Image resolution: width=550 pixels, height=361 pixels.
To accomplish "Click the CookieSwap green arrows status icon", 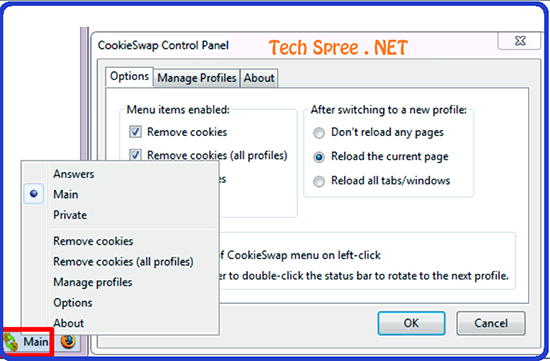I will [x=11, y=342].
